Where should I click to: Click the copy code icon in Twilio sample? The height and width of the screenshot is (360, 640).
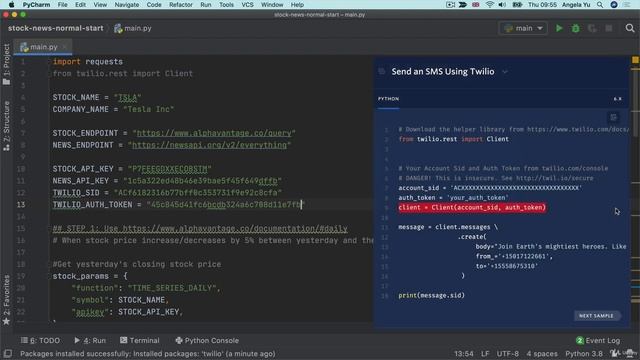613,118
